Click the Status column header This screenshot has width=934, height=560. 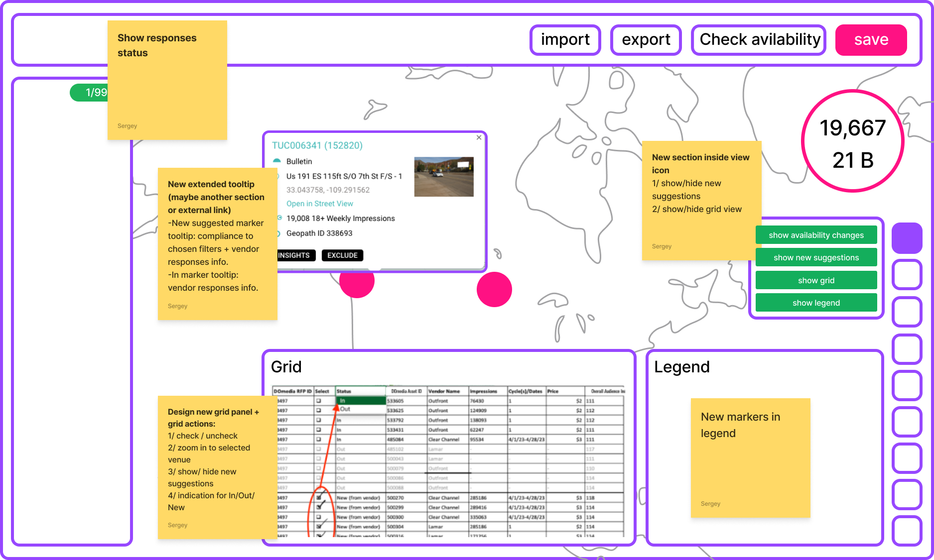tap(361, 391)
